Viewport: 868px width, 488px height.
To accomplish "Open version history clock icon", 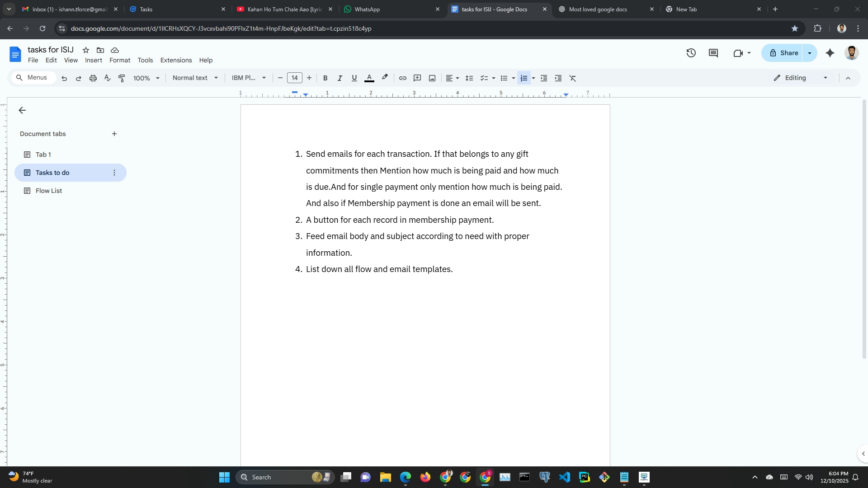I will click(691, 53).
